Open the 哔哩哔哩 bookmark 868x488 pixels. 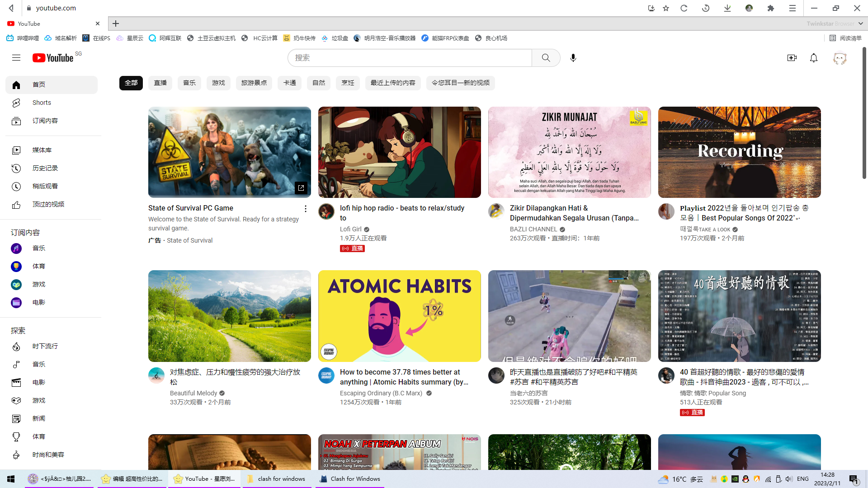pyautogui.click(x=23, y=38)
